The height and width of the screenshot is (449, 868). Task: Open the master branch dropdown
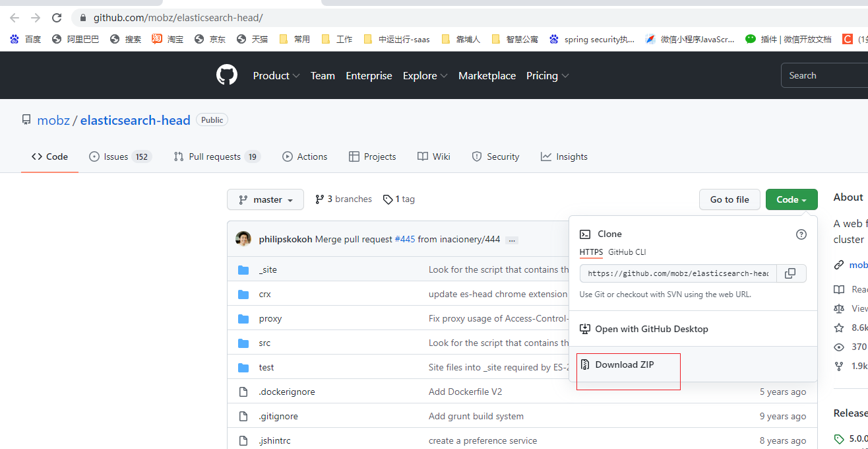[265, 199]
